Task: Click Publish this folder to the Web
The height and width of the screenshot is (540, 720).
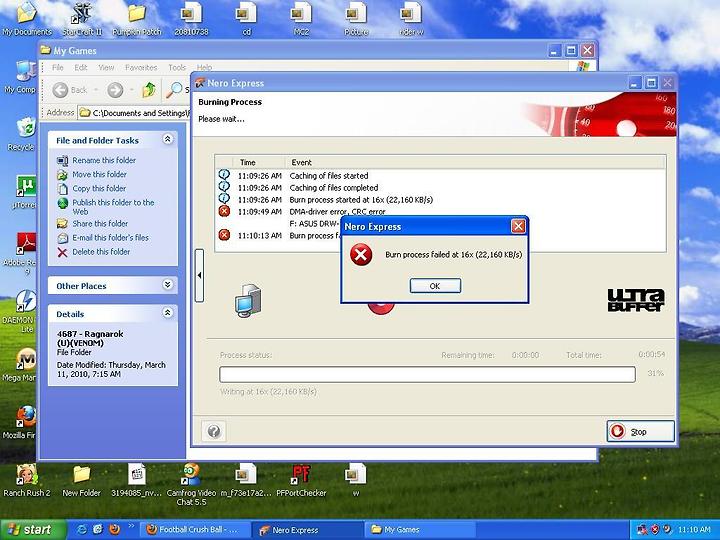Action: pyautogui.click(x=113, y=207)
